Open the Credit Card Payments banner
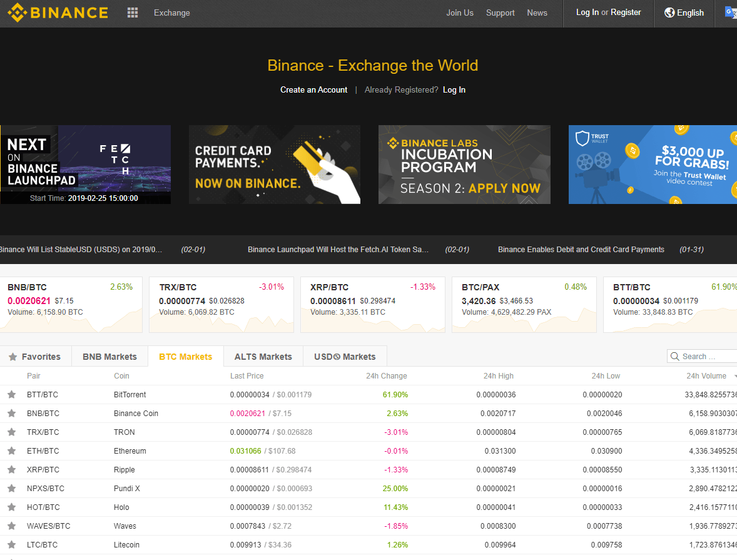 [x=275, y=165]
